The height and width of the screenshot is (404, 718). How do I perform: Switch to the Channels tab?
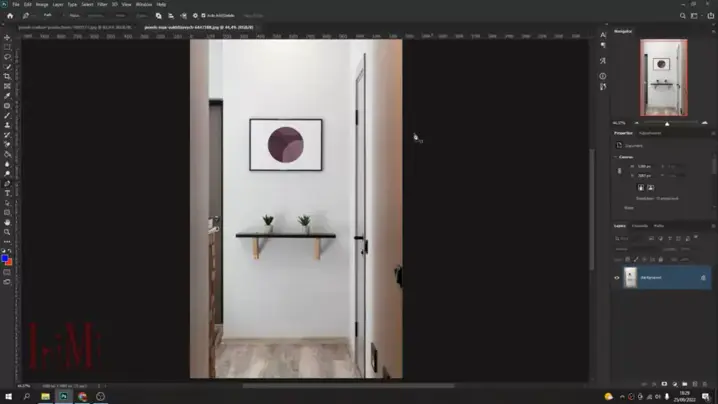[639, 226]
